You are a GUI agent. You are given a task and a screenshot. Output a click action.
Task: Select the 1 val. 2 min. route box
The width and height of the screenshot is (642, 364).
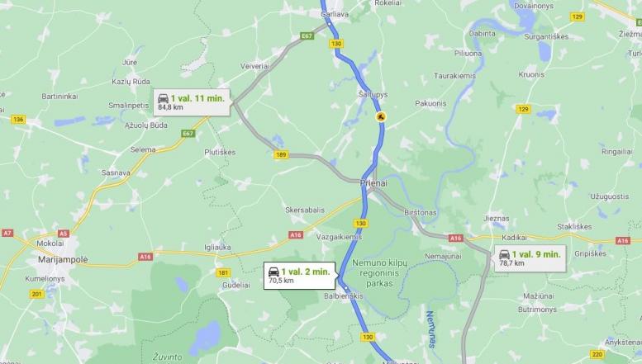tap(300, 276)
